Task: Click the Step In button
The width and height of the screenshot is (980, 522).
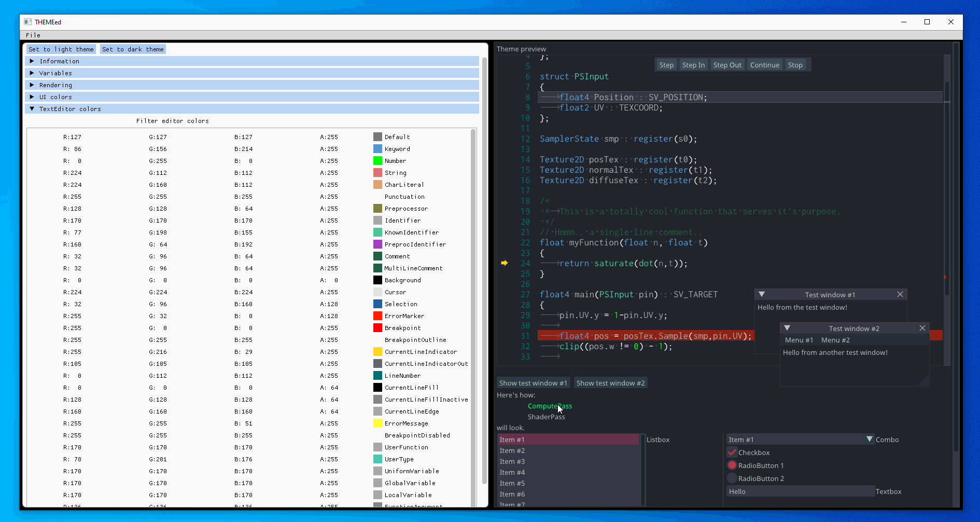Action: pyautogui.click(x=693, y=65)
